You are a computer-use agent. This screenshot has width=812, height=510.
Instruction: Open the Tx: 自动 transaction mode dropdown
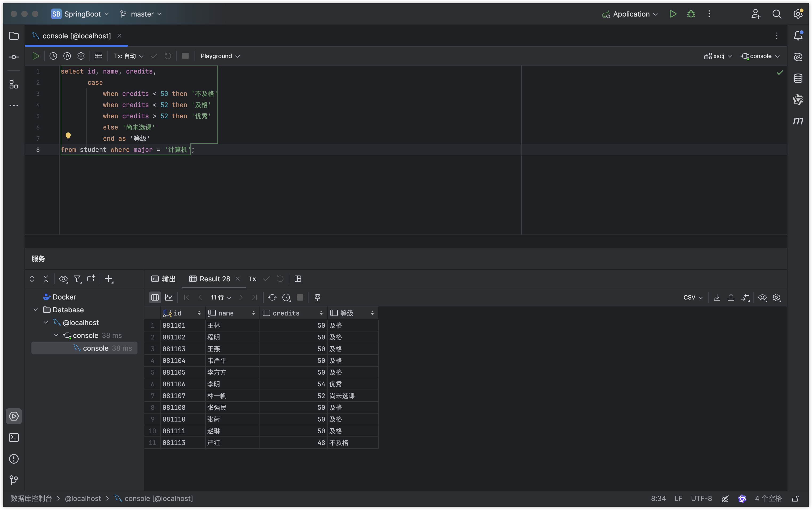point(128,56)
